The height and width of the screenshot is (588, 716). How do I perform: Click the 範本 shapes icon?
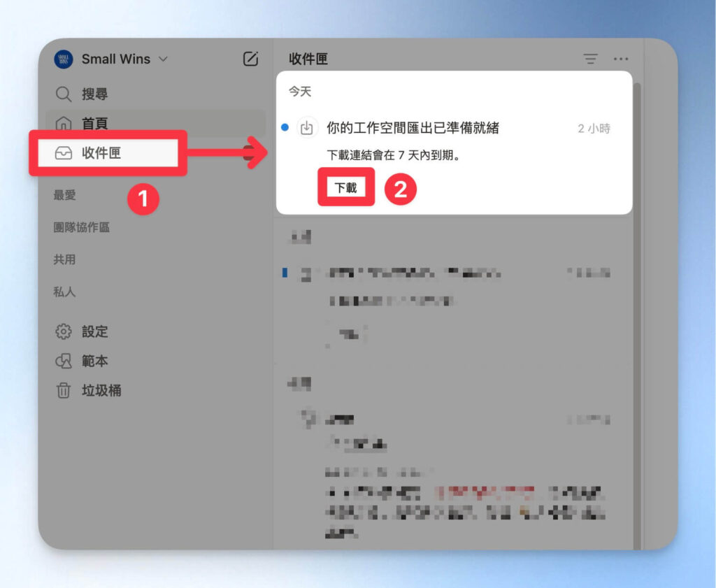click(64, 361)
